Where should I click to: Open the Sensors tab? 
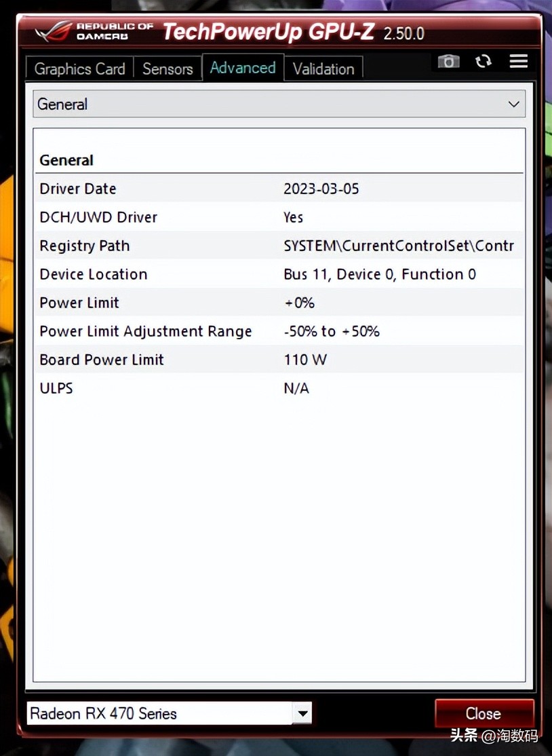(x=167, y=69)
